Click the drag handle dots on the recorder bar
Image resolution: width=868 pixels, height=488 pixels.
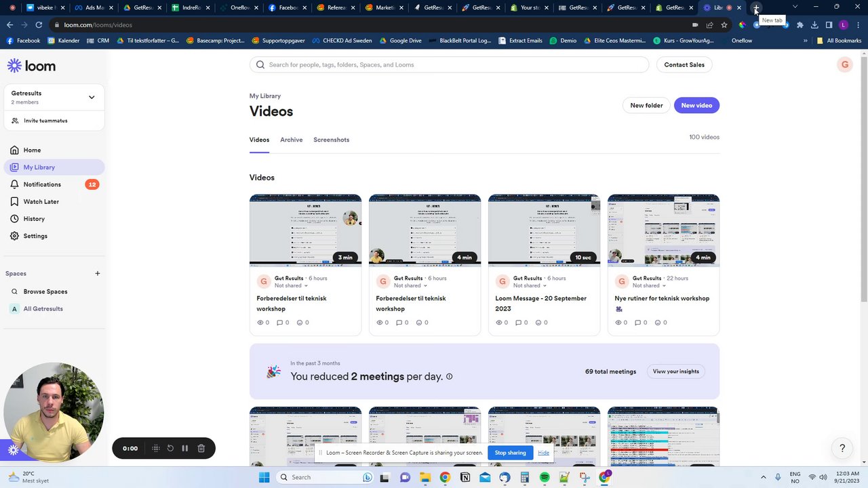coord(155,448)
